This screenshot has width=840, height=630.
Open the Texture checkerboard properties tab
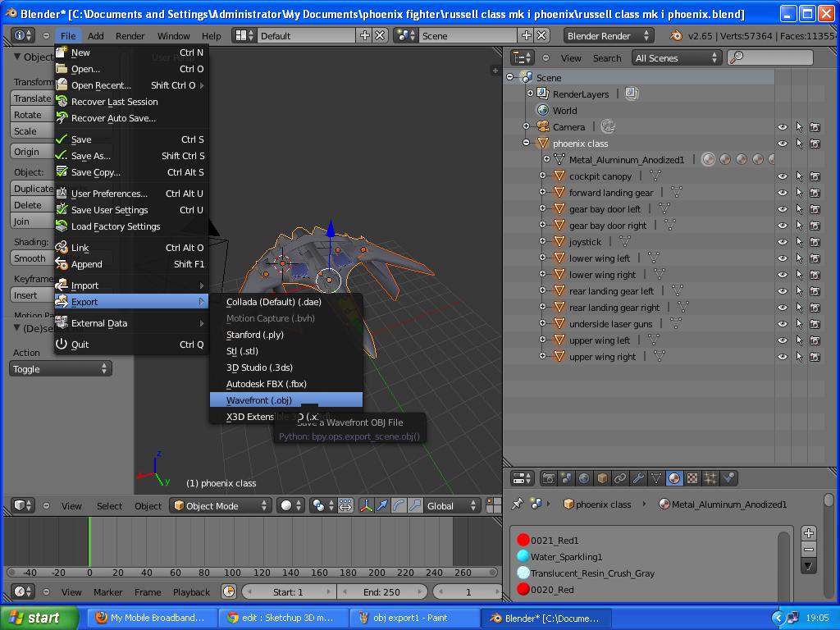[692, 478]
